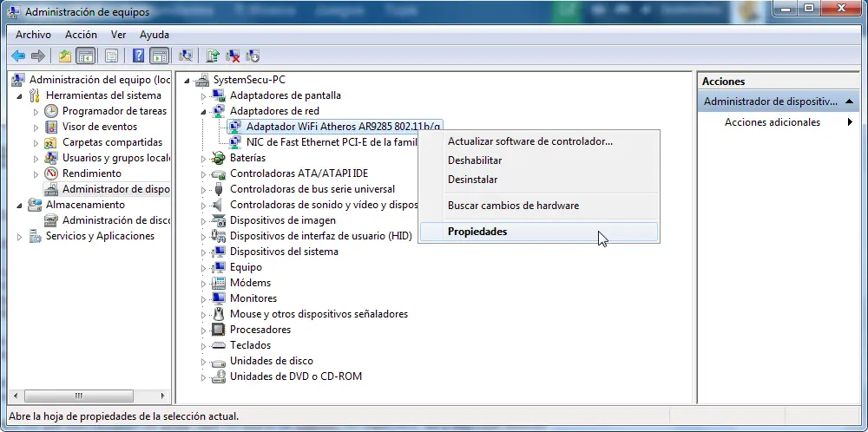Click the Update driver software toolbar icon

[213, 56]
